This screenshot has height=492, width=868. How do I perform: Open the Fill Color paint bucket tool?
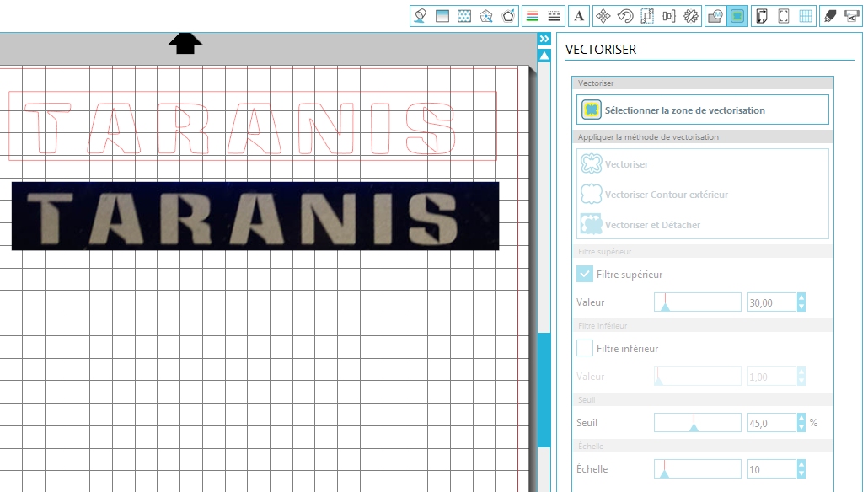tap(421, 16)
